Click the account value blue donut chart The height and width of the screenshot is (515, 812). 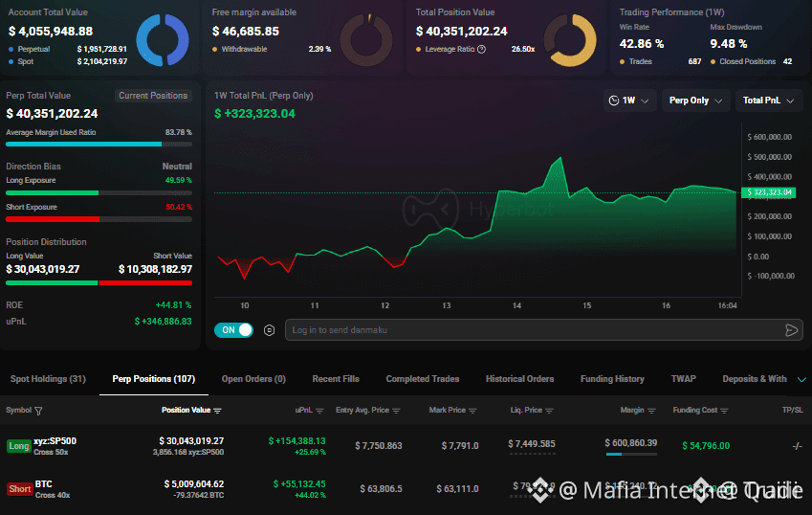pos(163,40)
